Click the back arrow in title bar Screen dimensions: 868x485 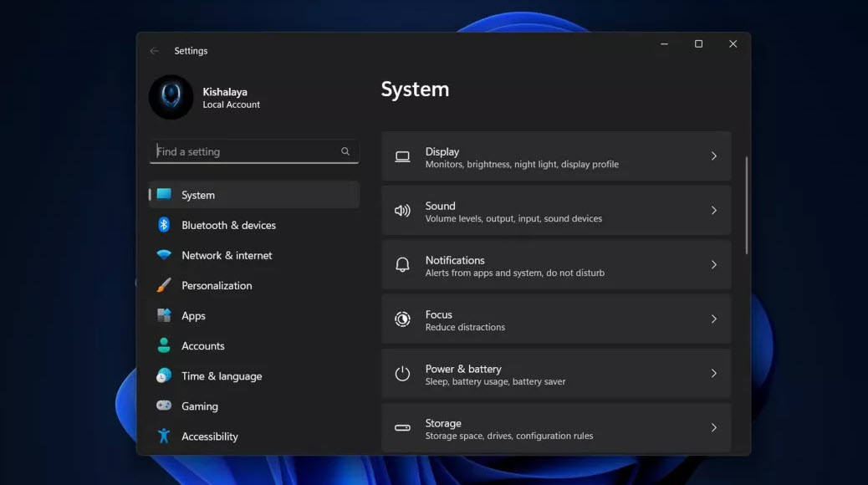(x=155, y=51)
